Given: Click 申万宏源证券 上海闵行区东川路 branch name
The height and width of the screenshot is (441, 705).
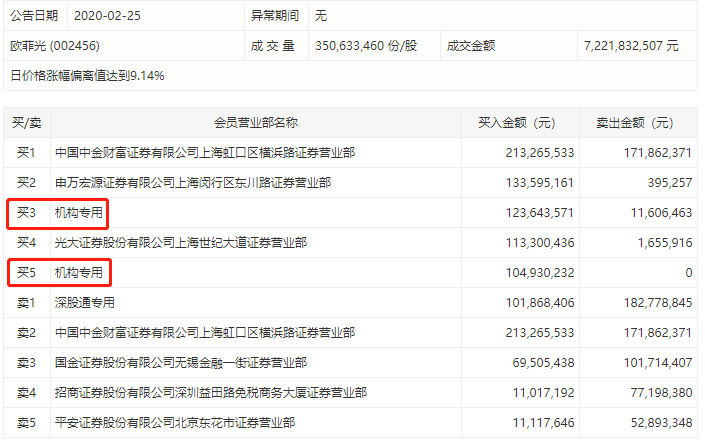Looking at the screenshot, I should (x=193, y=183).
